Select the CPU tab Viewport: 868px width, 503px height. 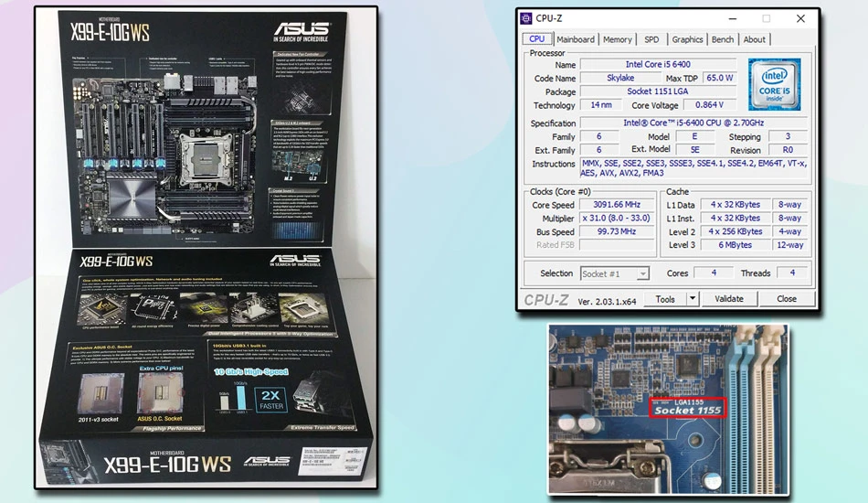pos(537,38)
